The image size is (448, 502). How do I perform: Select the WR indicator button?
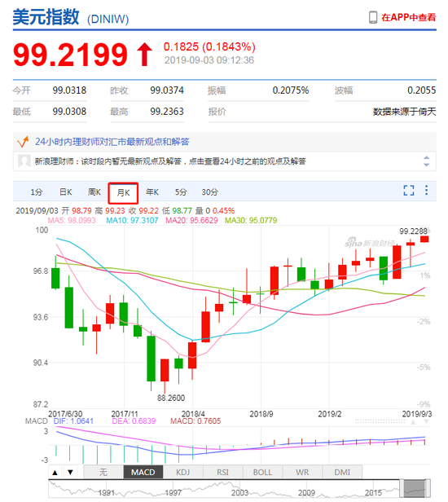pos(302,472)
